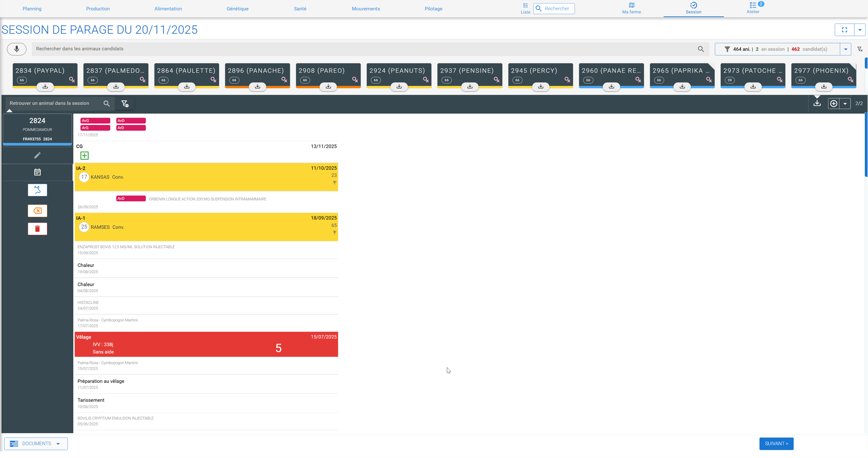Add entry with green plus under CG
This screenshot has width=868, height=458.
pyautogui.click(x=84, y=156)
